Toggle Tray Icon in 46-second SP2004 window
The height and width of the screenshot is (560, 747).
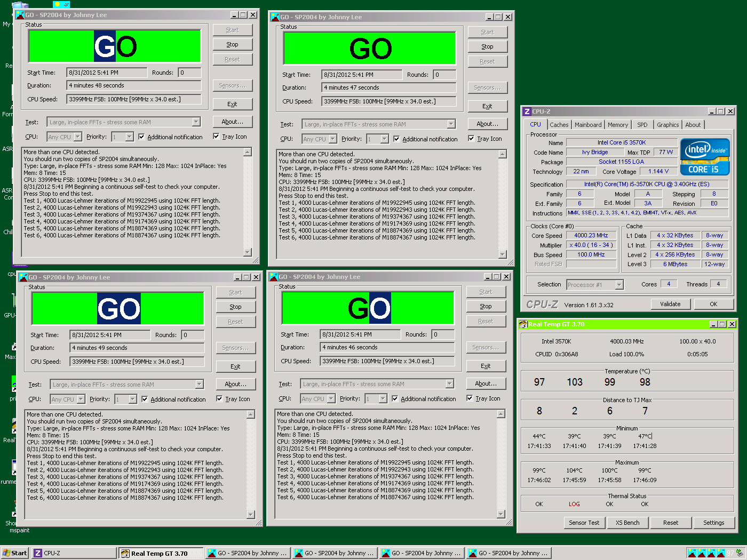coord(484,398)
